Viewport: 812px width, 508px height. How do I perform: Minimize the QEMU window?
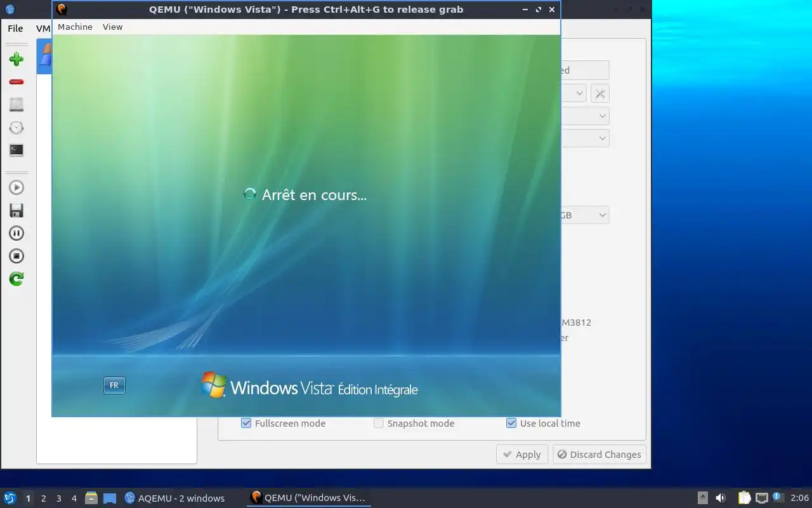click(x=525, y=10)
